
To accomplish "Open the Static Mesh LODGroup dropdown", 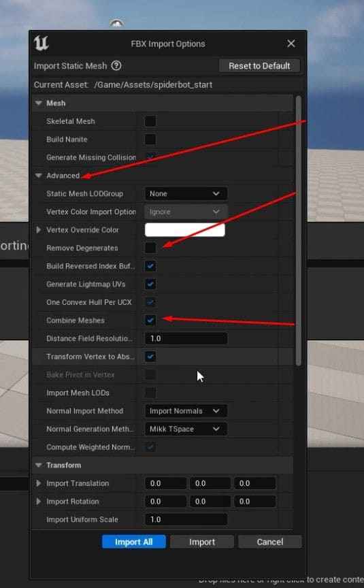I will tap(186, 193).
